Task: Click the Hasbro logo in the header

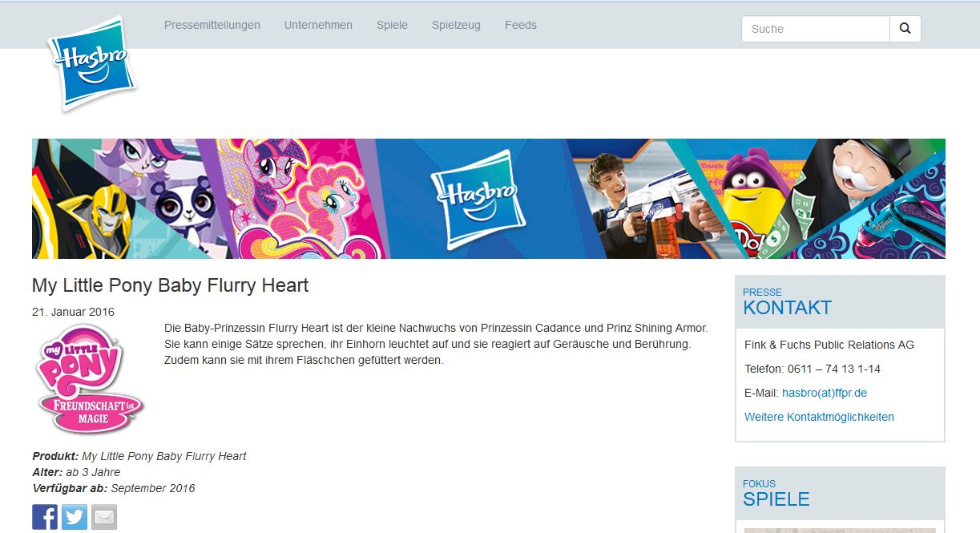Action: tap(92, 64)
